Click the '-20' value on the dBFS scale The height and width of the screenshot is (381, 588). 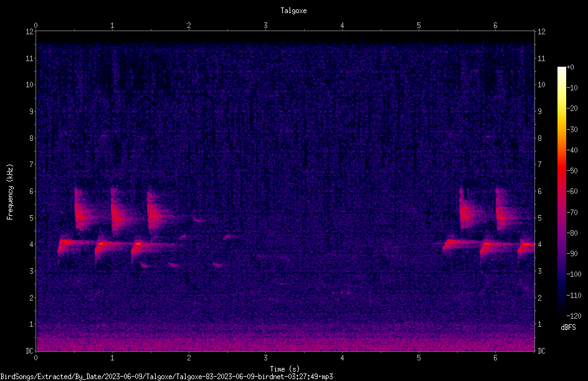572,109
